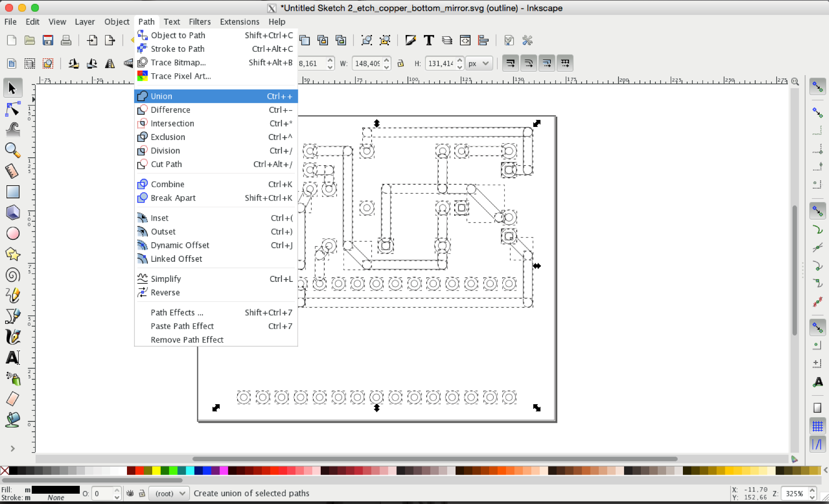Open the Align and Distribute dialog
Viewport: 829px width, 504px height.
(x=484, y=41)
